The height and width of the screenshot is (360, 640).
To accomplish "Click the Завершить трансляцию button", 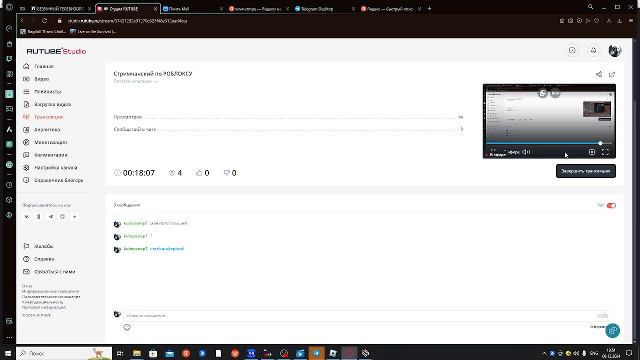I will click(586, 171).
